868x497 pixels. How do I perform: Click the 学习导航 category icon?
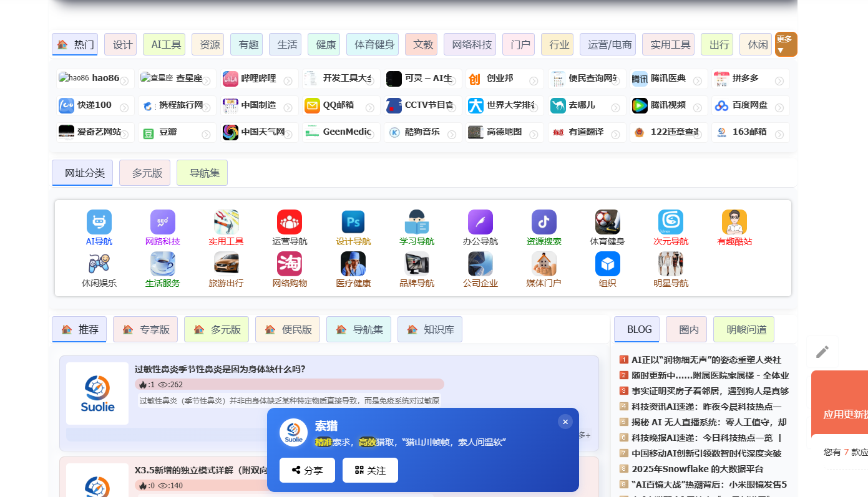coord(417,222)
